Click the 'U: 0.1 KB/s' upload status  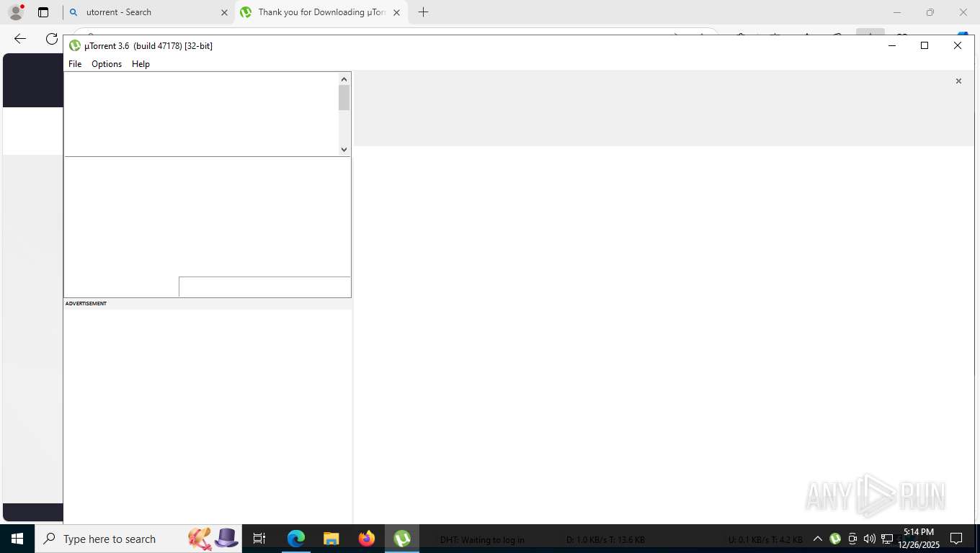(x=765, y=539)
